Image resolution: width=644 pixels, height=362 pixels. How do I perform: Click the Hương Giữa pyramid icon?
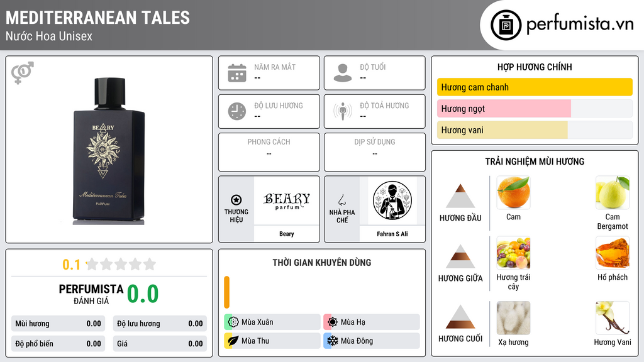click(x=460, y=256)
